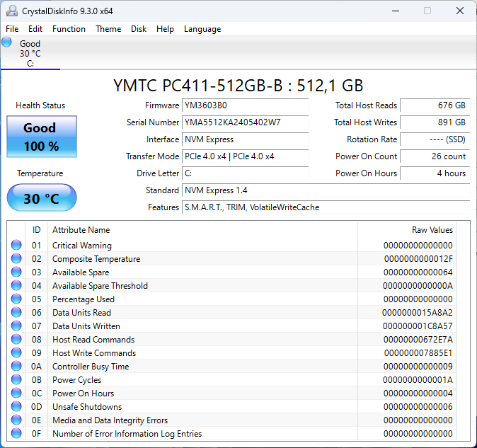Open the Function menu
Screen dimensions: 477x448
point(69,29)
